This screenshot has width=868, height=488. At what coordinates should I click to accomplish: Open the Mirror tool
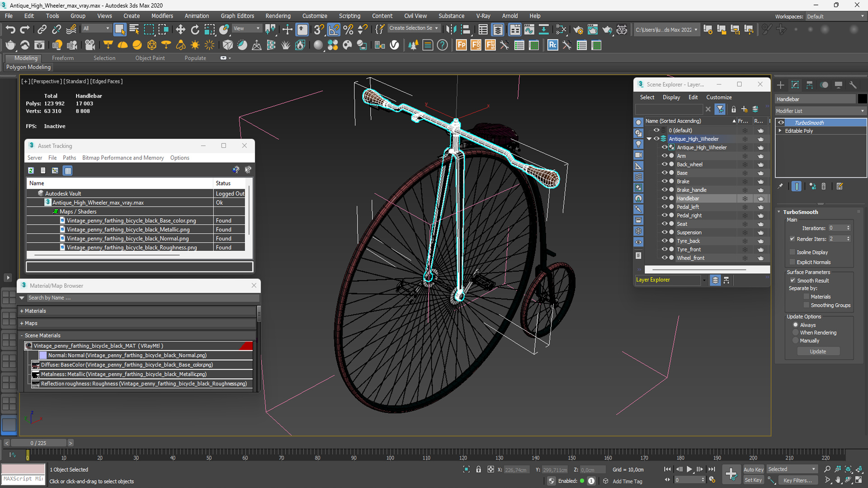(x=451, y=30)
